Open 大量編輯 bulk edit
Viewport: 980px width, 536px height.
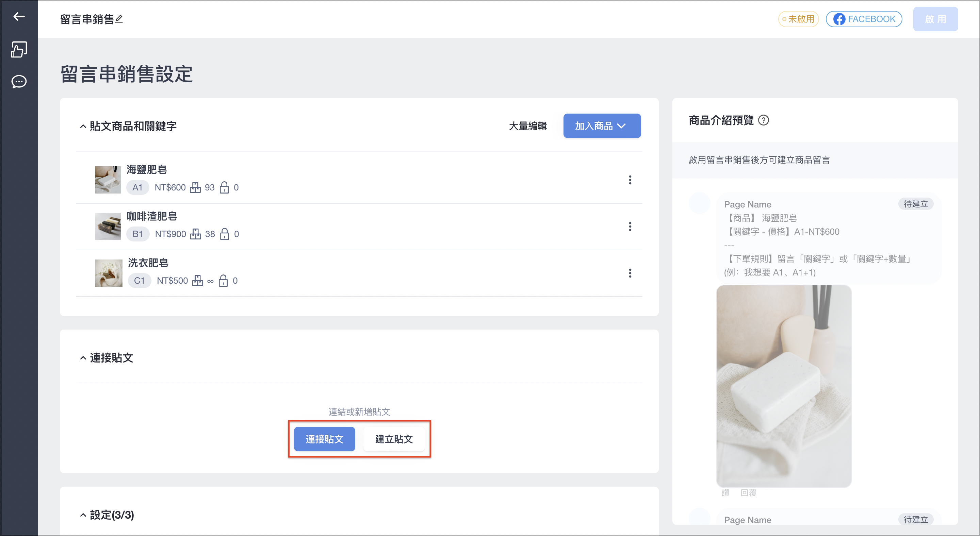pyautogui.click(x=528, y=126)
